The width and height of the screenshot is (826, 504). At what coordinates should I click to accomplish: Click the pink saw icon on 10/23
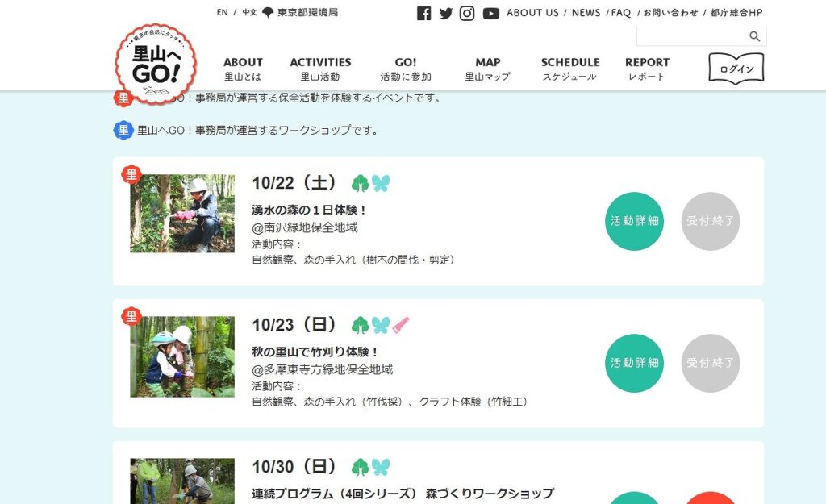point(401,325)
